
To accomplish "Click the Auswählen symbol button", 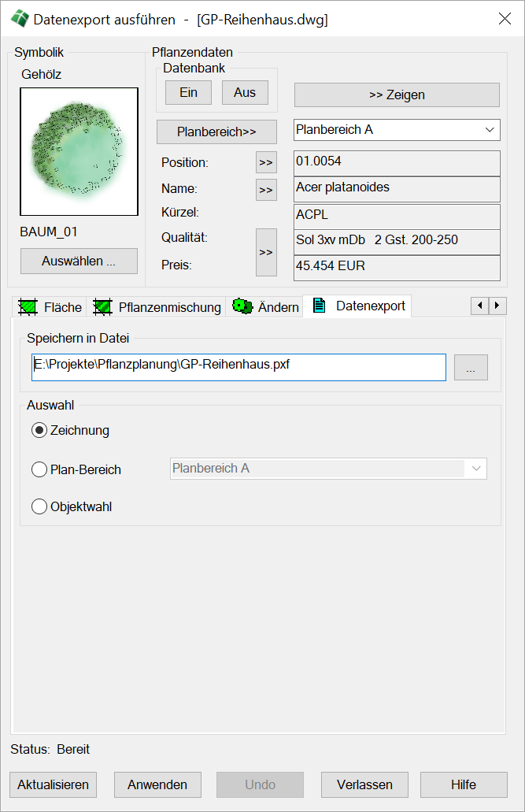I will (x=79, y=261).
